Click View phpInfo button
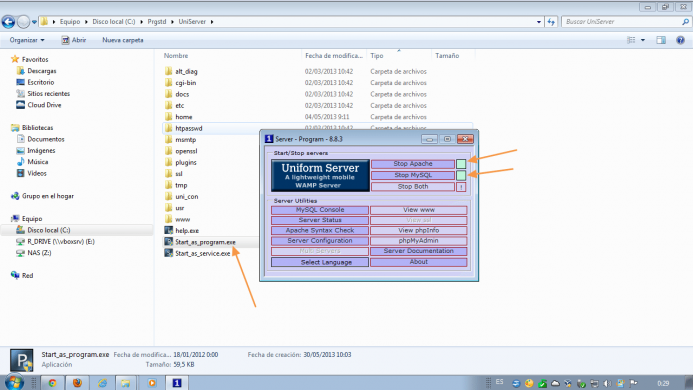Viewport: 693px width, 390px height. (419, 230)
